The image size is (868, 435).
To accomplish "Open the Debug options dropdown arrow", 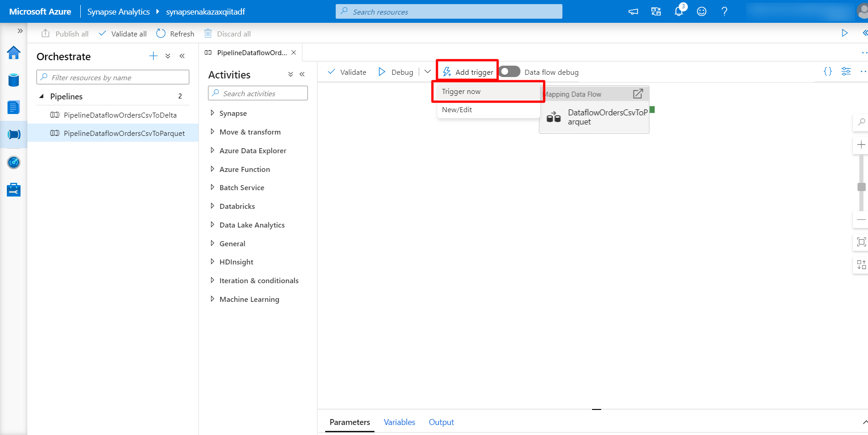I will point(427,72).
